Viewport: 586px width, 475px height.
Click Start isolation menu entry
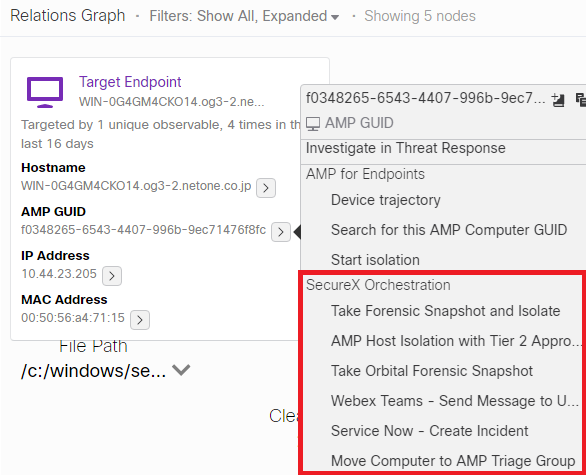point(375,260)
